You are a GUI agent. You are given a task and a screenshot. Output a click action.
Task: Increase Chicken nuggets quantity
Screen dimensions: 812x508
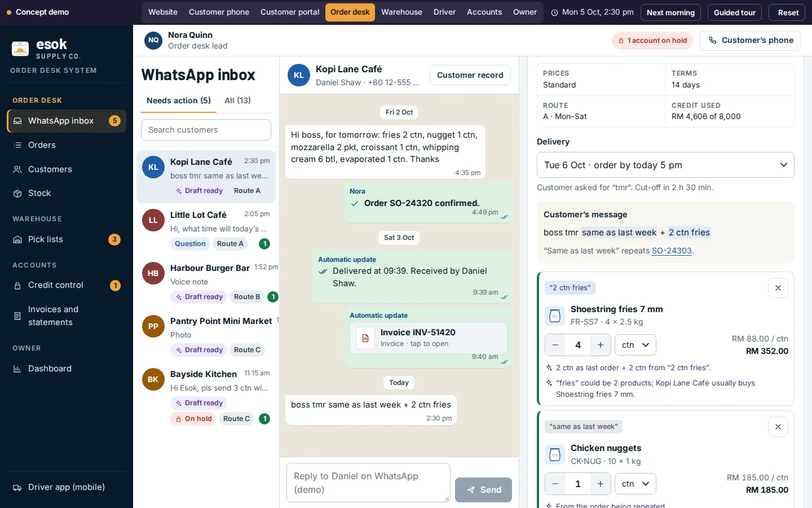pos(601,484)
